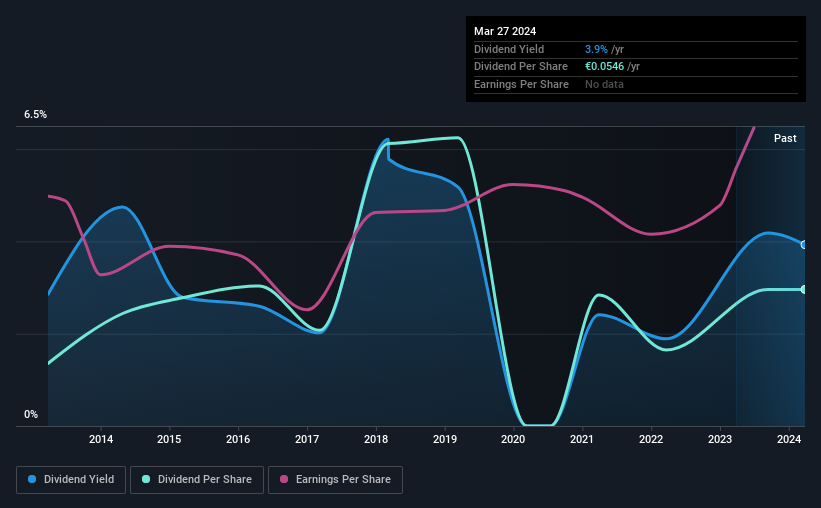Click the tooltip Earnings Per Share row label
Image resolution: width=821 pixels, height=508 pixels.
[522, 84]
